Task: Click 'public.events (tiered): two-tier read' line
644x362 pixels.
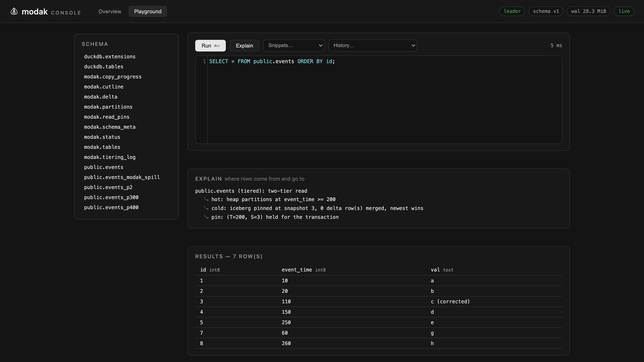Action: tap(251, 191)
